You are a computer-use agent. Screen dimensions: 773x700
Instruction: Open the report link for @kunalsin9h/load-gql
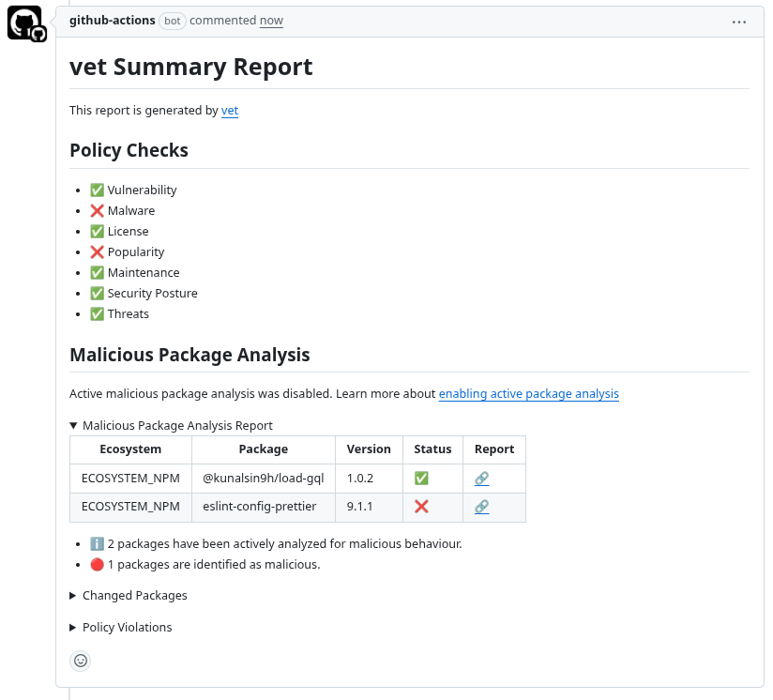tap(481, 478)
